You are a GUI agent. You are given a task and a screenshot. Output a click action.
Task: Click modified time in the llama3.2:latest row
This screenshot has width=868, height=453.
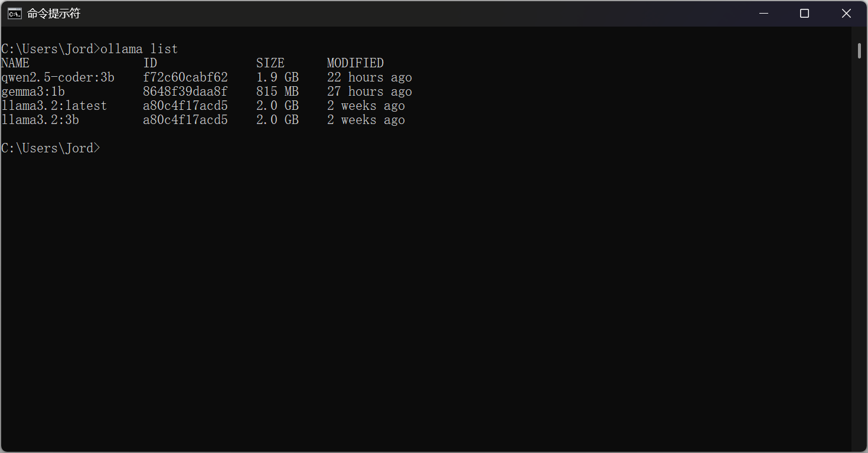366,106
